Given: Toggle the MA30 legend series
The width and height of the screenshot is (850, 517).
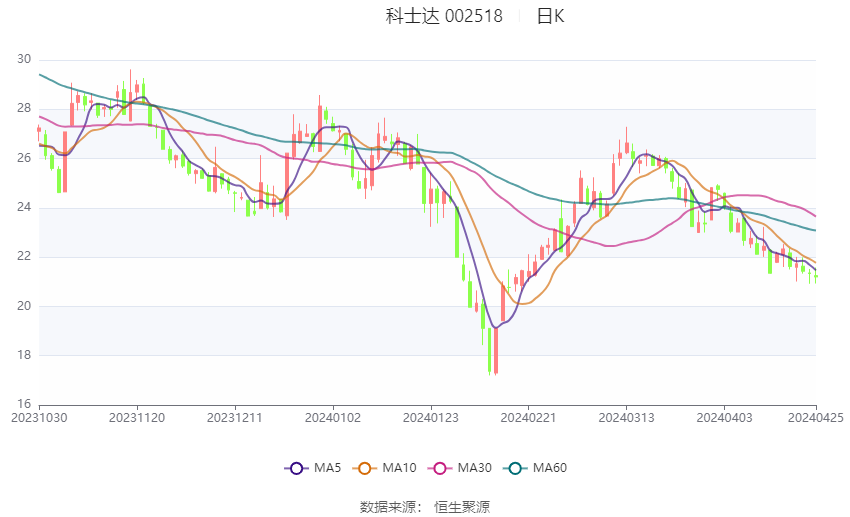Looking at the screenshot, I should (x=460, y=468).
